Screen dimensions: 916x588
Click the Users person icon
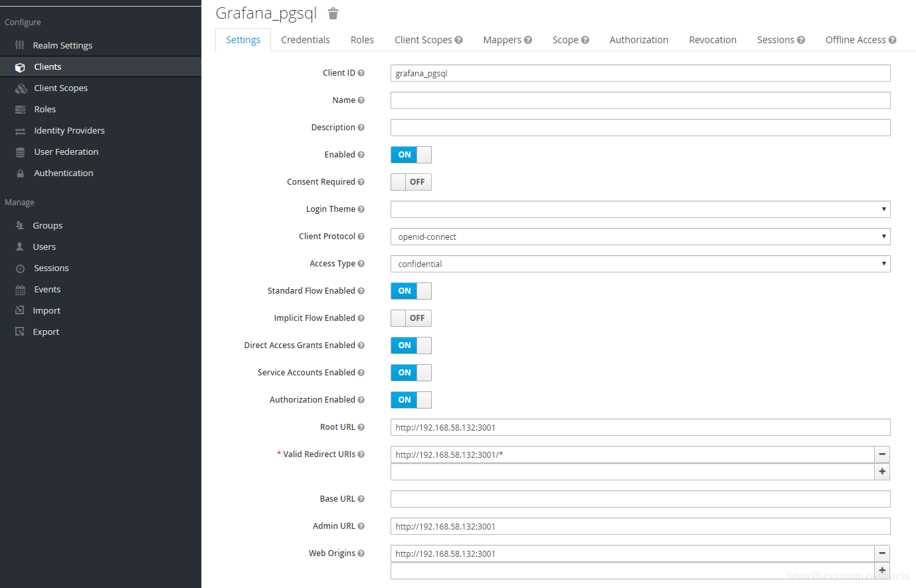pos(20,246)
